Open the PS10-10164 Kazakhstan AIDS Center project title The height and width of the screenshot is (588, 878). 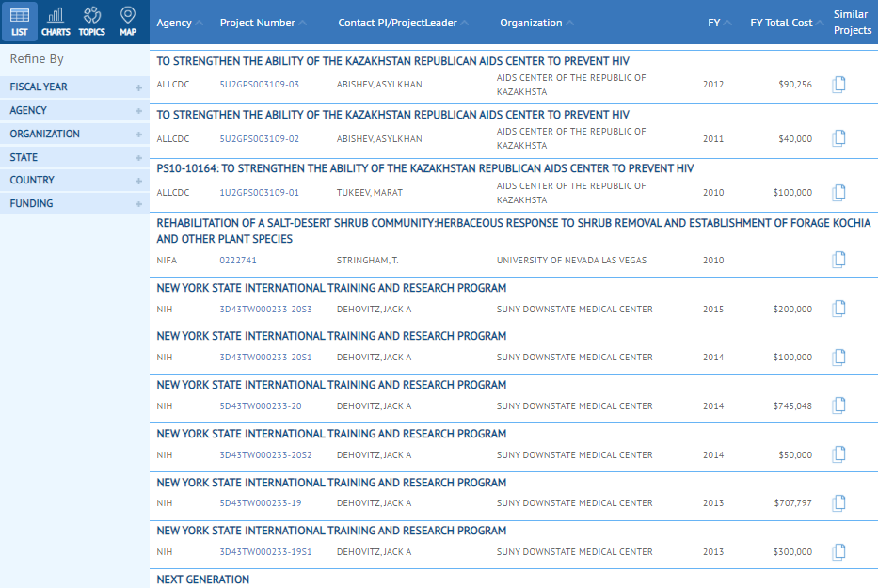pyautogui.click(x=425, y=168)
